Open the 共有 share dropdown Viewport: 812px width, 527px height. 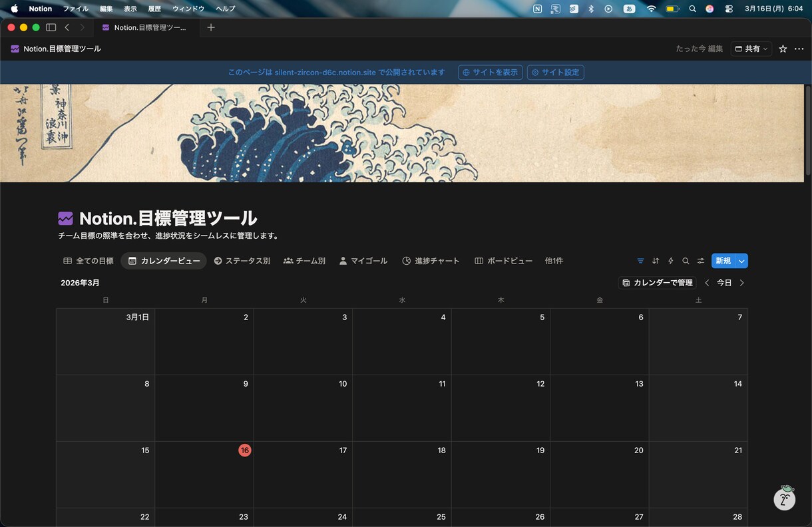pyautogui.click(x=751, y=49)
